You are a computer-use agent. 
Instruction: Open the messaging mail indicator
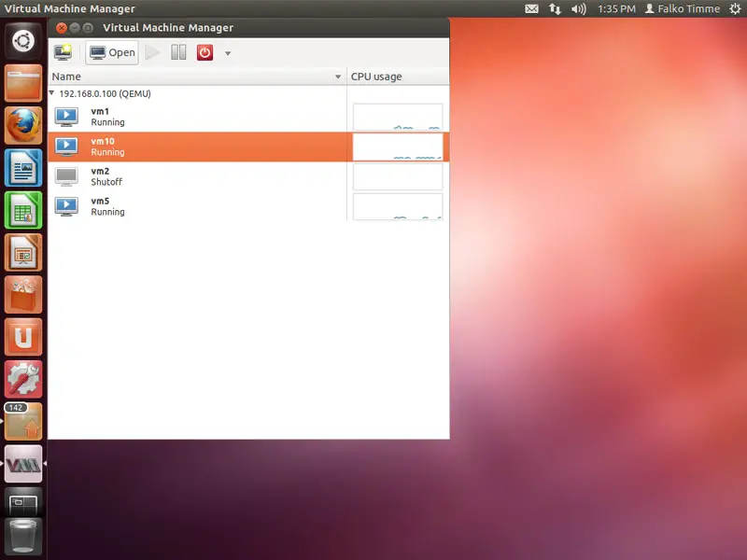tap(531, 8)
